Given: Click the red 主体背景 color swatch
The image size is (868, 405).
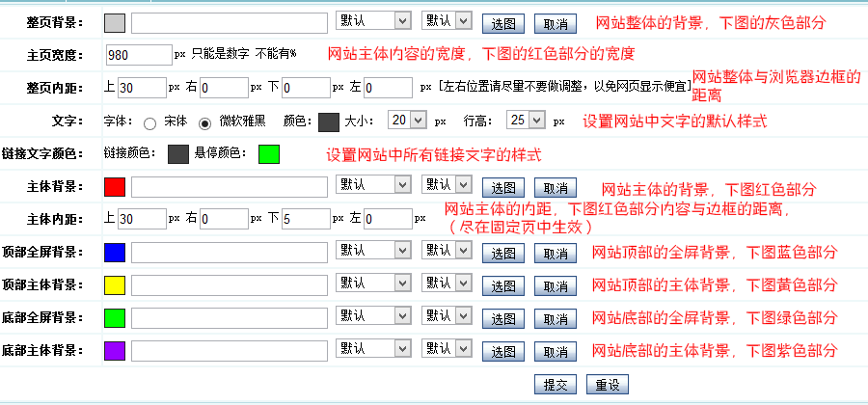Looking at the screenshot, I should (114, 186).
